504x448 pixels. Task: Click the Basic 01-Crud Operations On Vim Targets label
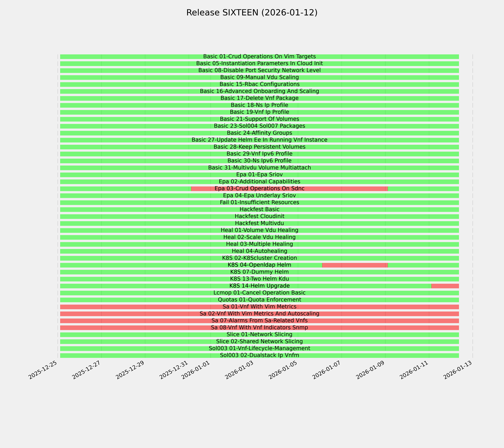(259, 56)
